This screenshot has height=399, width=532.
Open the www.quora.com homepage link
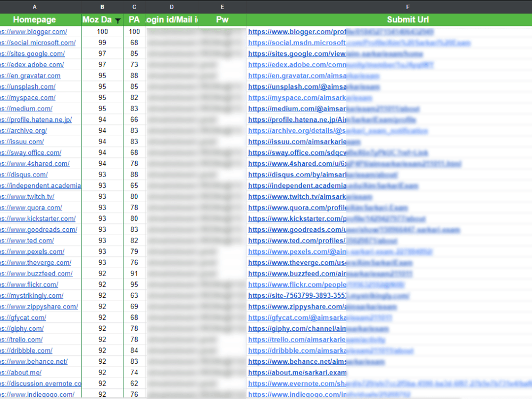click(31, 207)
